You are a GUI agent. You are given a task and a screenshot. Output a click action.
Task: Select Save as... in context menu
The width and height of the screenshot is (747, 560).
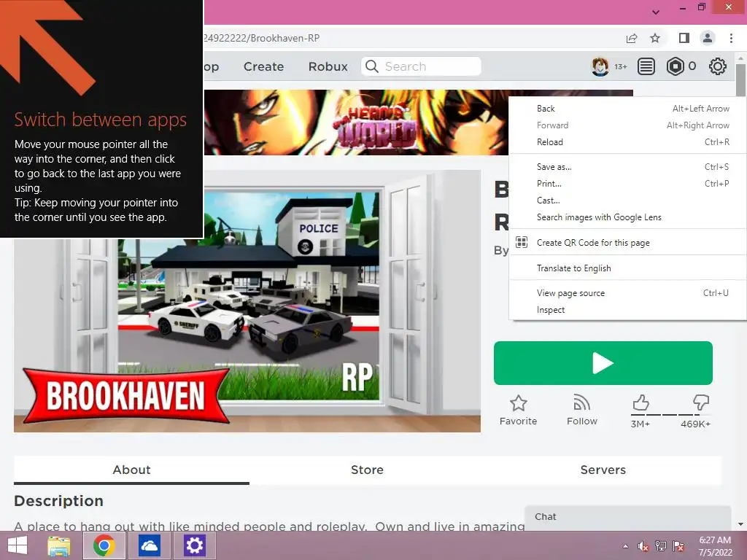click(627, 167)
